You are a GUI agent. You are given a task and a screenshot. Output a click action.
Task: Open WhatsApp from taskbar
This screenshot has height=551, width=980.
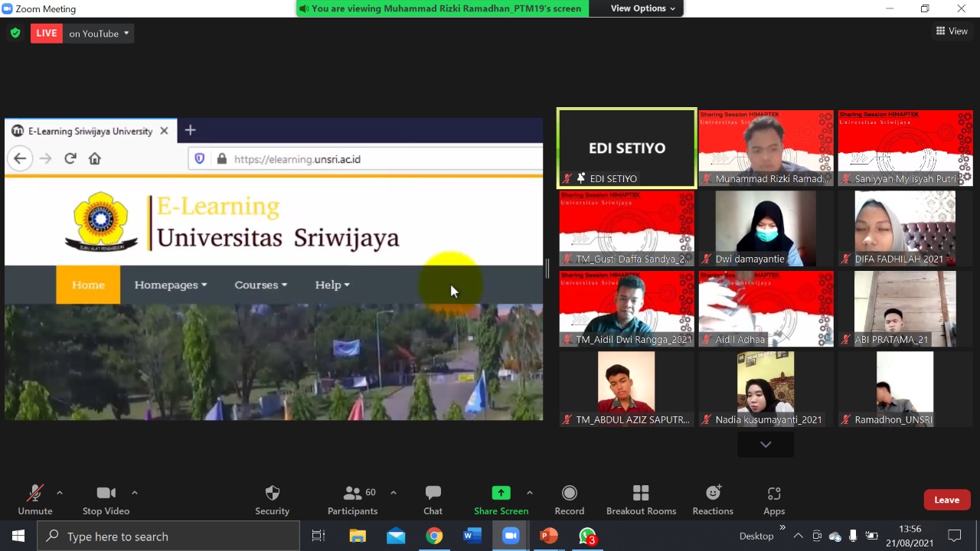[587, 536]
